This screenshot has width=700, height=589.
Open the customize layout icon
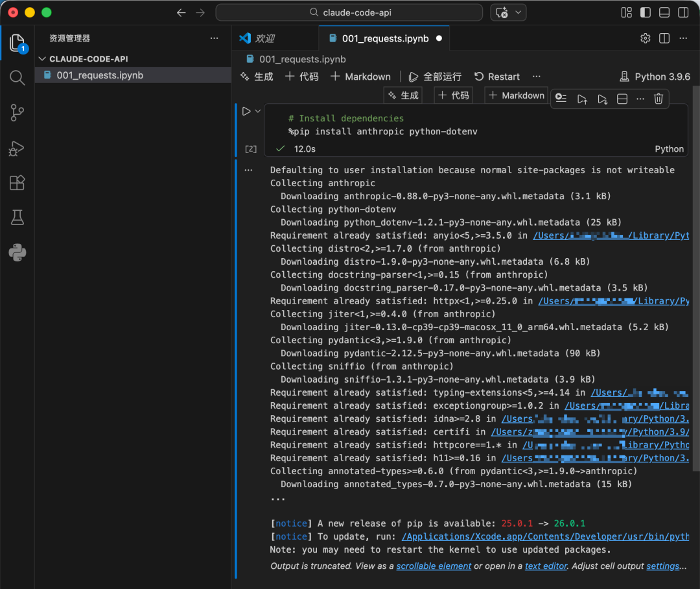626,12
